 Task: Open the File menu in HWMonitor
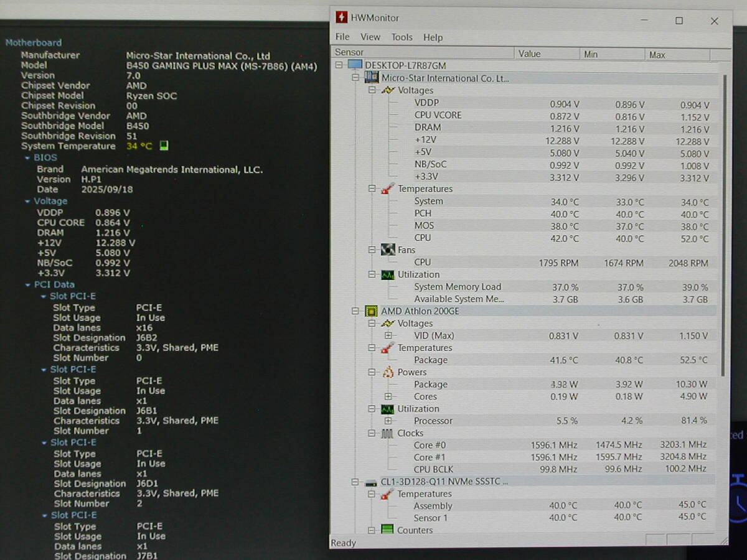(x=342, y=37)
